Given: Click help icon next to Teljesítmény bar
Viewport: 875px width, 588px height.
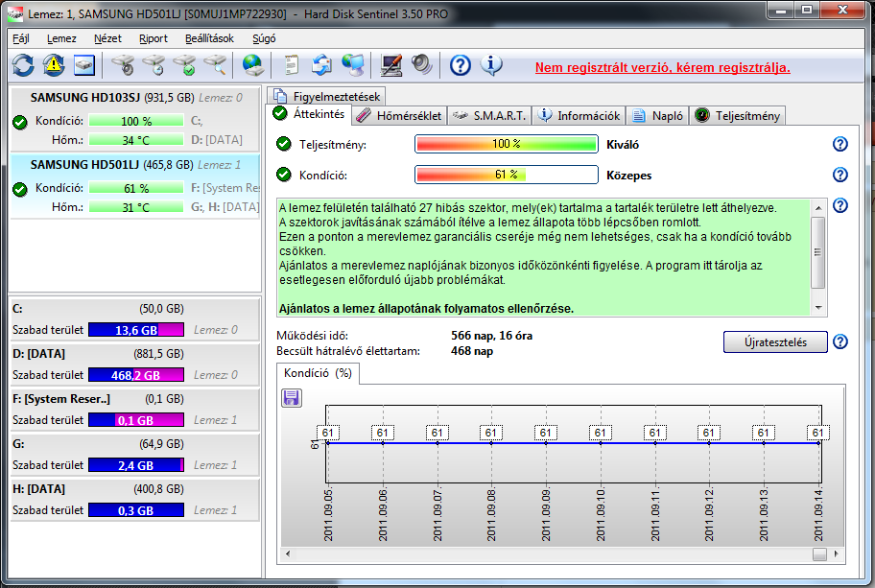Looking at the screenshot, I should tap(840, 145).
